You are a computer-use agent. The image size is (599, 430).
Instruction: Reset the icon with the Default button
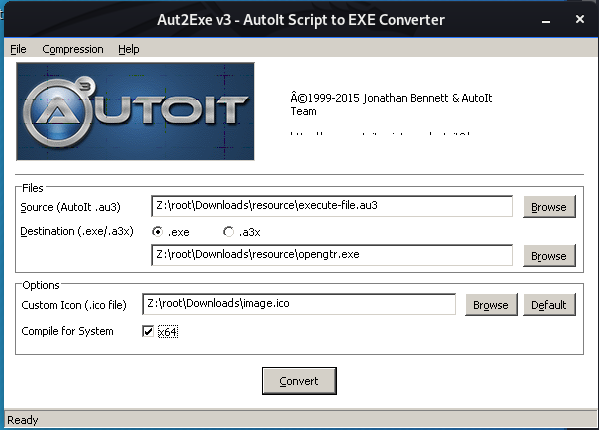(x=549, y=305)
